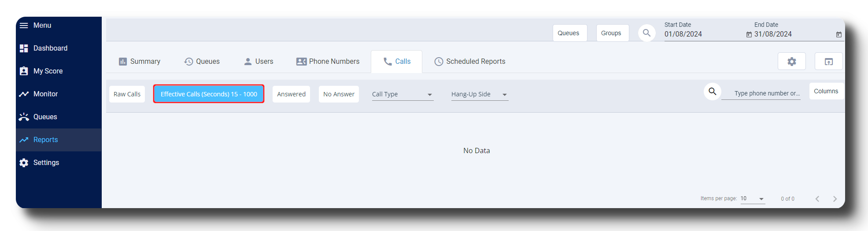The image size is (868, 231).
Task: Open the End Date calendar icon
Action: [x=839, y=34]
